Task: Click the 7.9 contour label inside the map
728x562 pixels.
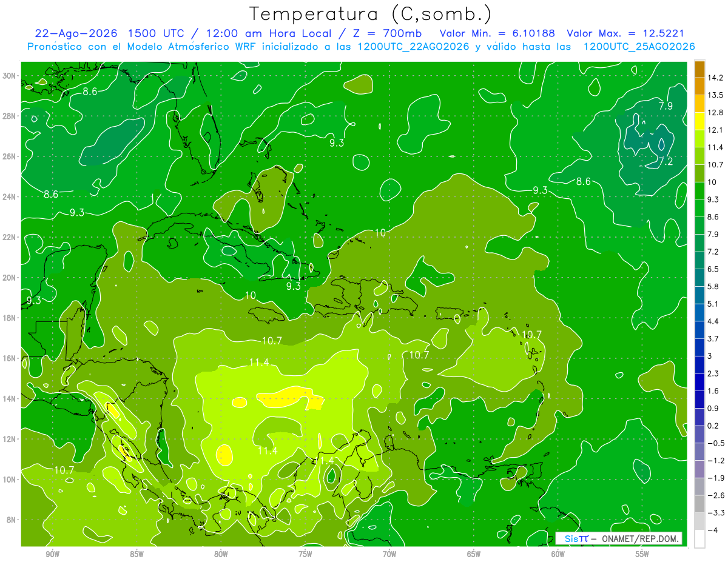Action: (666, 106)
